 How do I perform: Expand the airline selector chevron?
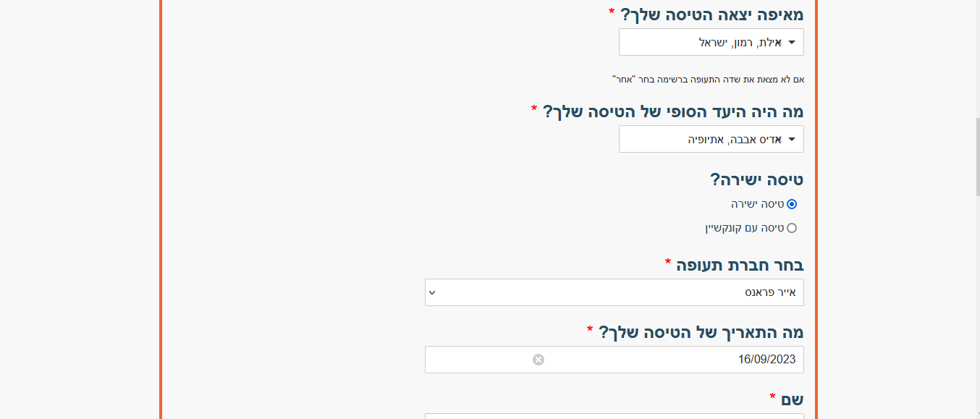click(x=432, y=293)
